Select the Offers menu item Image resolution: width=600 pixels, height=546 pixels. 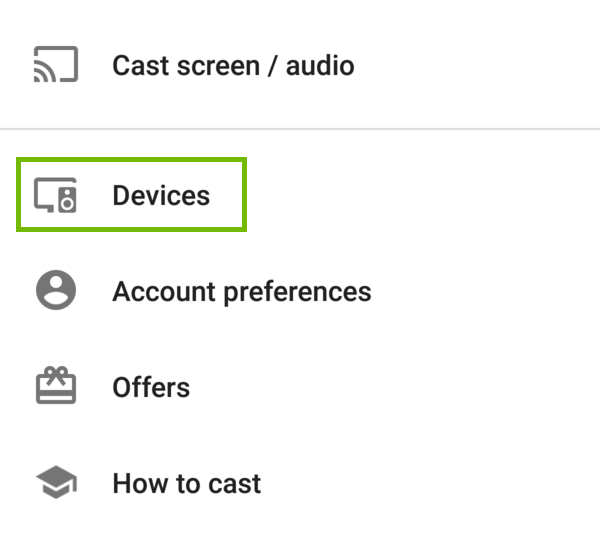point(151,387)
